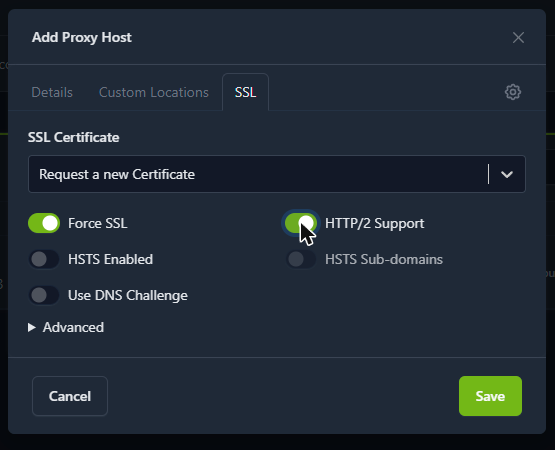Select the SSL tab
The image size is (555, 450).
click(x=245, y=92)
